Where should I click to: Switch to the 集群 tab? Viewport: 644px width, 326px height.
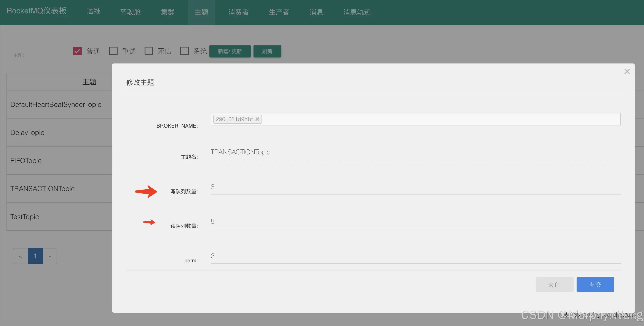tap(167, 12)
